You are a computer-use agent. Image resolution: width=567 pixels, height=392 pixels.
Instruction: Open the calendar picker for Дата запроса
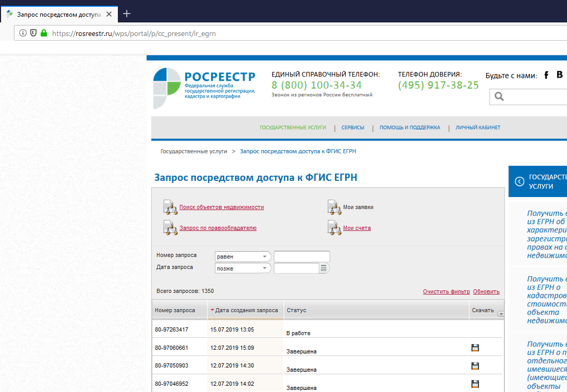click(x=323, y=268)
